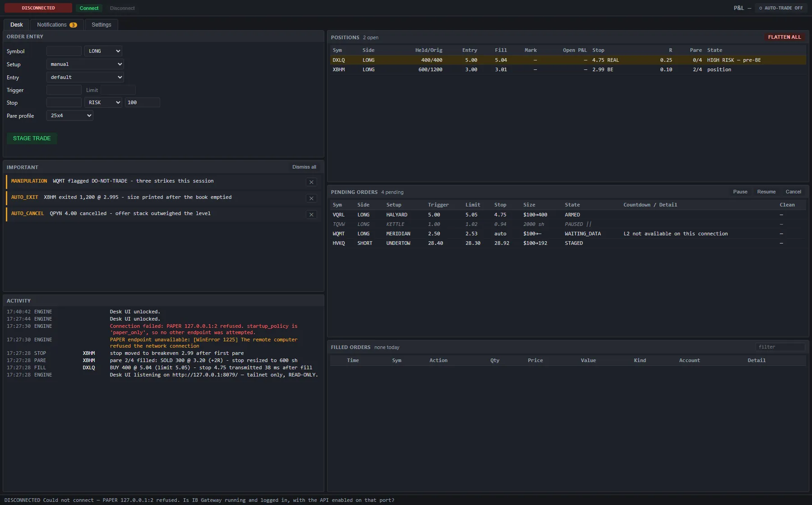Screen dimensions: 812x505
Task: Click the Limit price input
Action: pyautogui.click(x=118, y=90)
